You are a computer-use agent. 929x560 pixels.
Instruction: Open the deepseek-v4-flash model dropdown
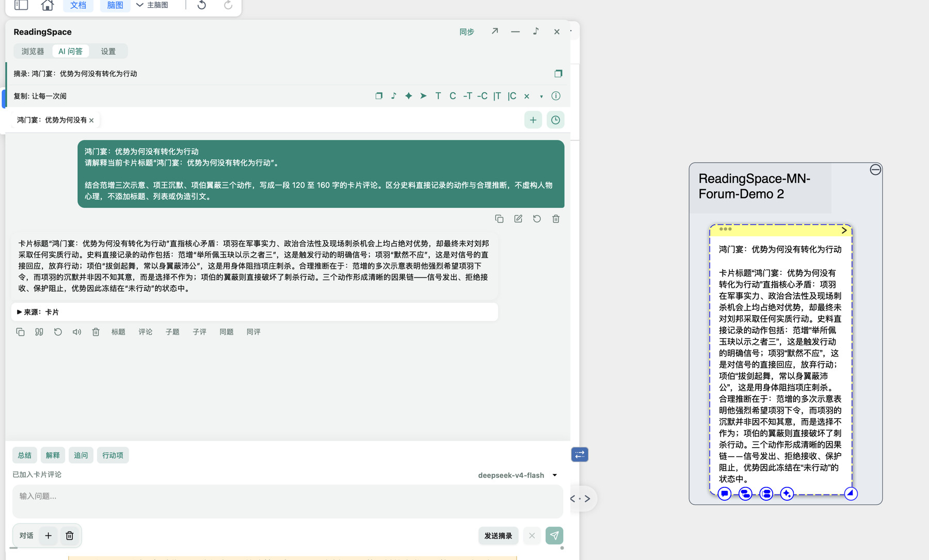(x=518, y=475)
